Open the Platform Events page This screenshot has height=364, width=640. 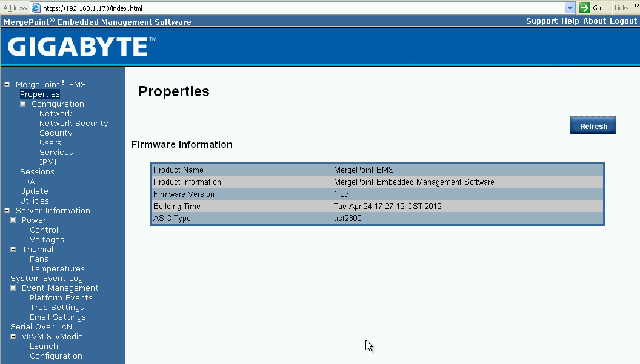61,298
